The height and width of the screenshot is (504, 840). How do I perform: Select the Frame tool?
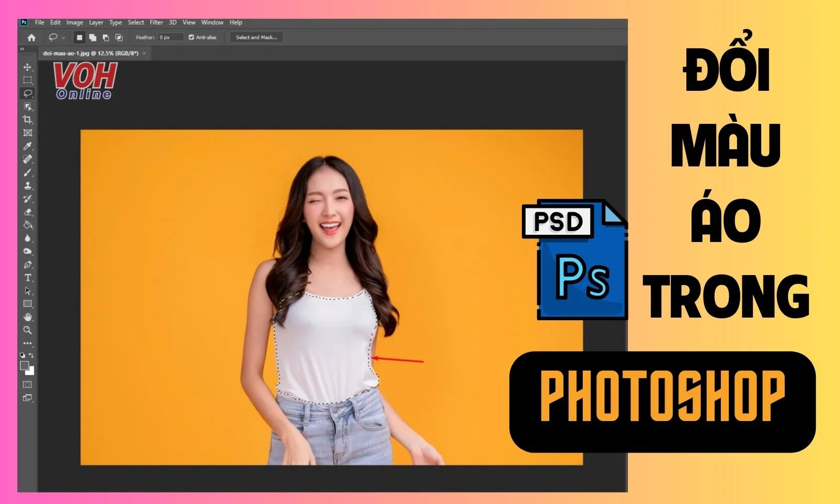tap(27, 133)
